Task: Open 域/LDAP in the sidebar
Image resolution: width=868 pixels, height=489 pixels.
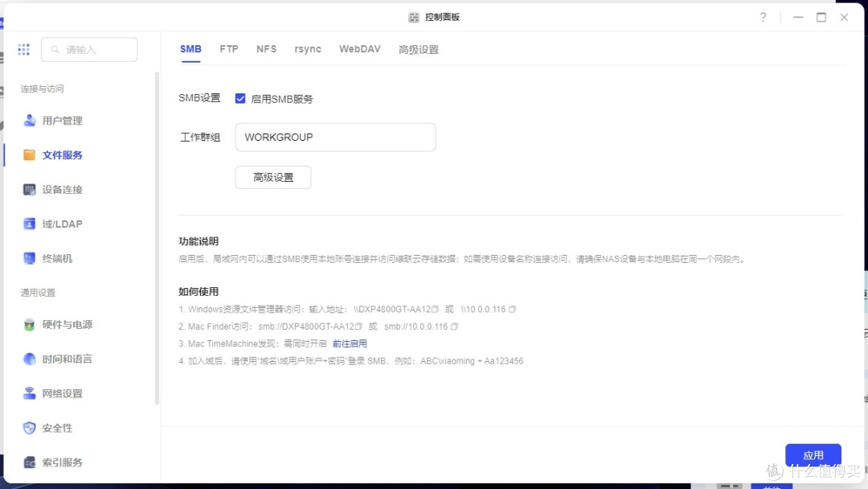Action: [x=62, y=224]
